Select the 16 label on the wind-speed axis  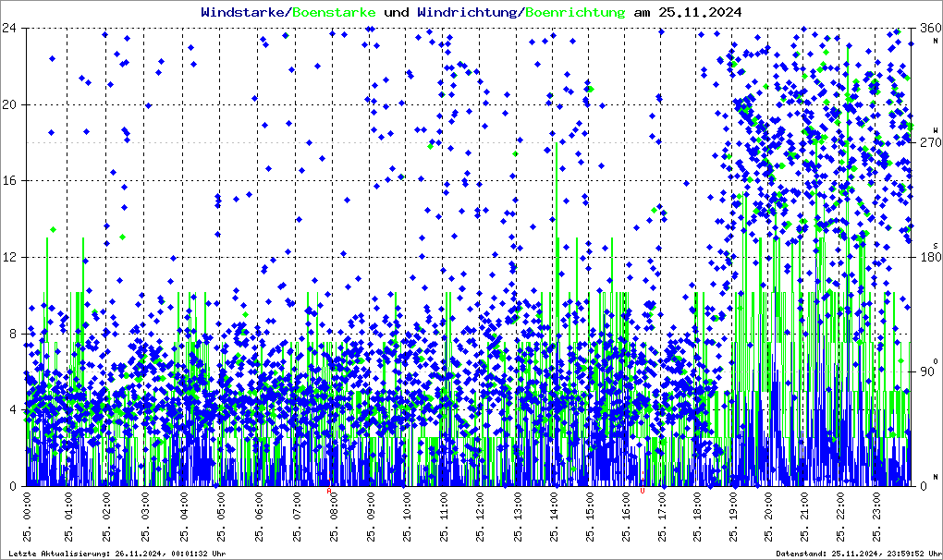8,181
